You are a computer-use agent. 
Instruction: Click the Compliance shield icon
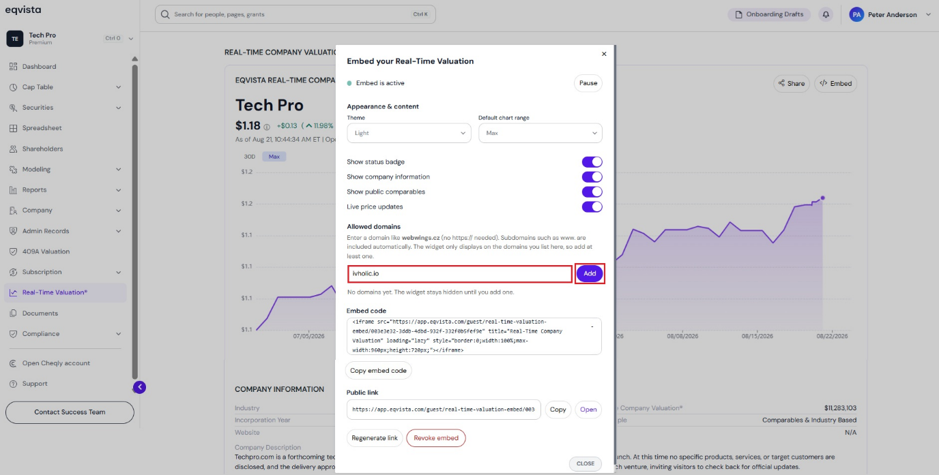pyautogui.click(x=13, y=334)
